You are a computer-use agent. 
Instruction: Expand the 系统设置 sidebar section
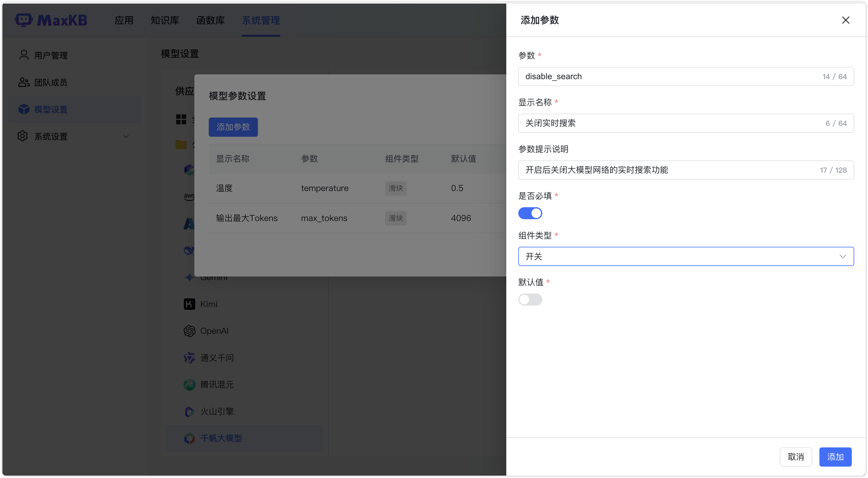tap(52, 136)
